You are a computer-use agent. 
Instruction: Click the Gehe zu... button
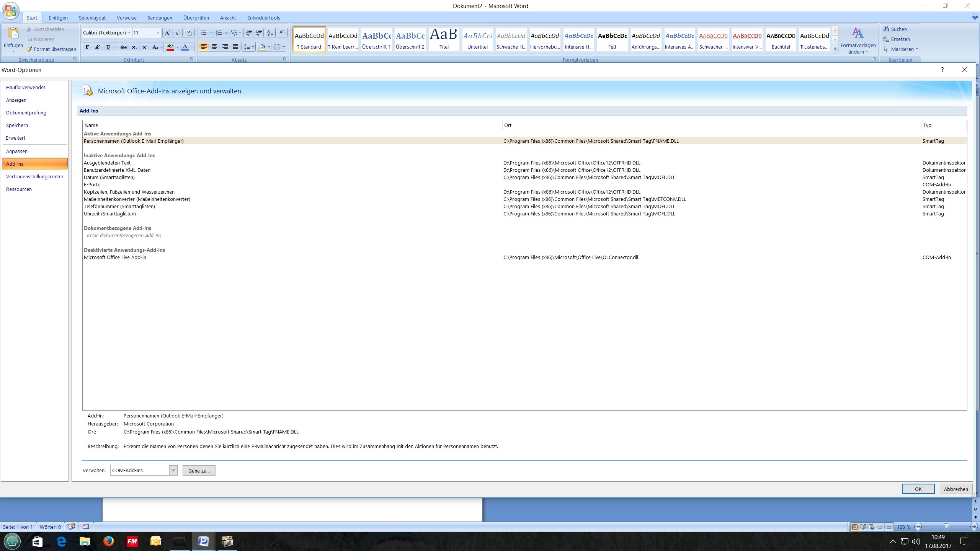point(199,471)
